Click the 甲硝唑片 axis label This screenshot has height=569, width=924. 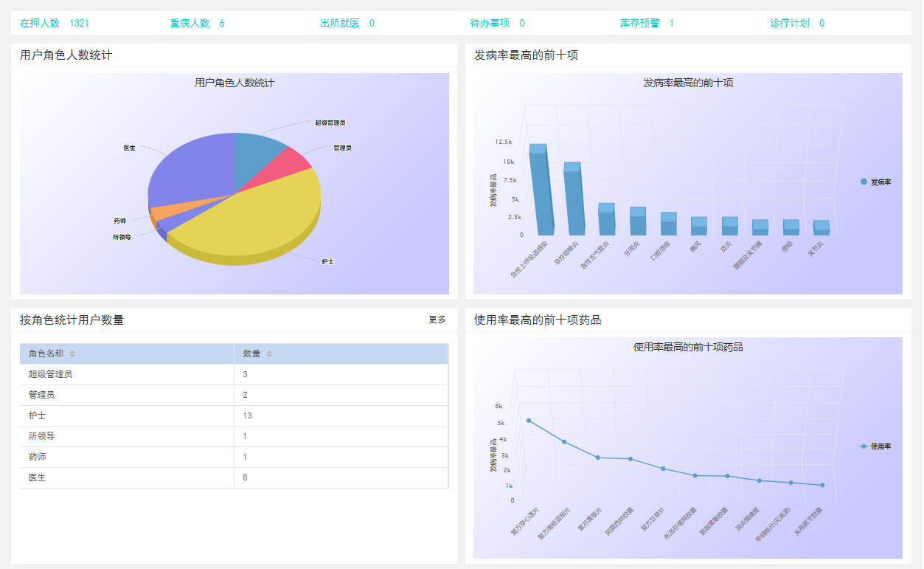pos(773,525)
